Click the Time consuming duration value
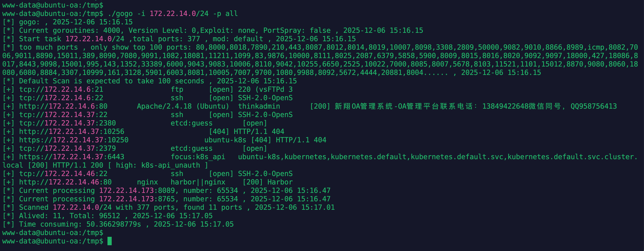 point(114,224)
